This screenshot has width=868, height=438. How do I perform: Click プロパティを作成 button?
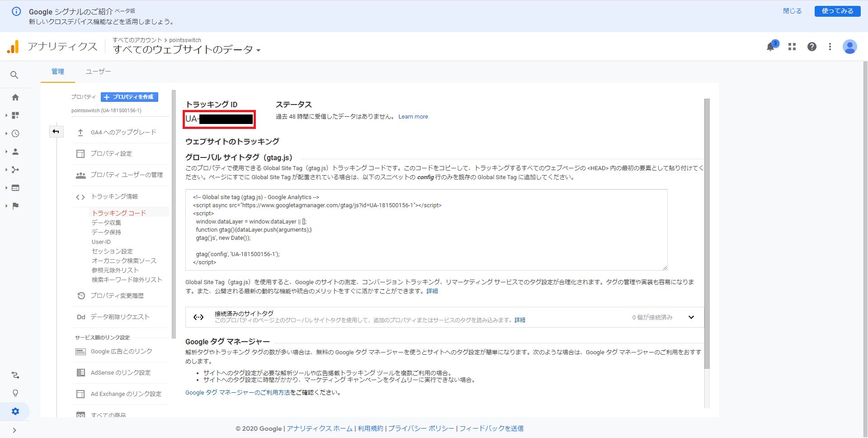pos(129,97)
